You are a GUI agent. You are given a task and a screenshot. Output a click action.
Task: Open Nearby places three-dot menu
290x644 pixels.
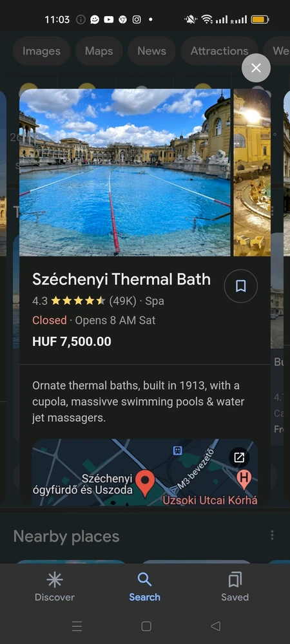272,535
